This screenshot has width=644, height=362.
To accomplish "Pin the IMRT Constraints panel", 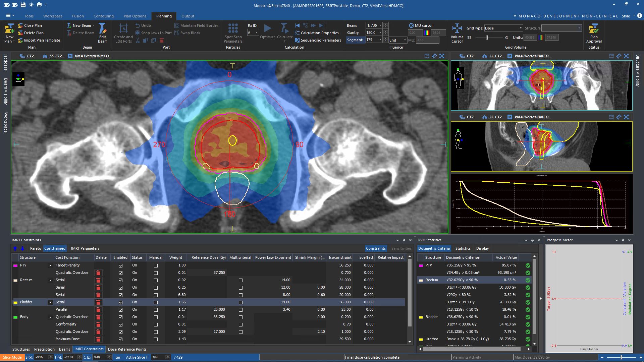I will coord(404,240).
